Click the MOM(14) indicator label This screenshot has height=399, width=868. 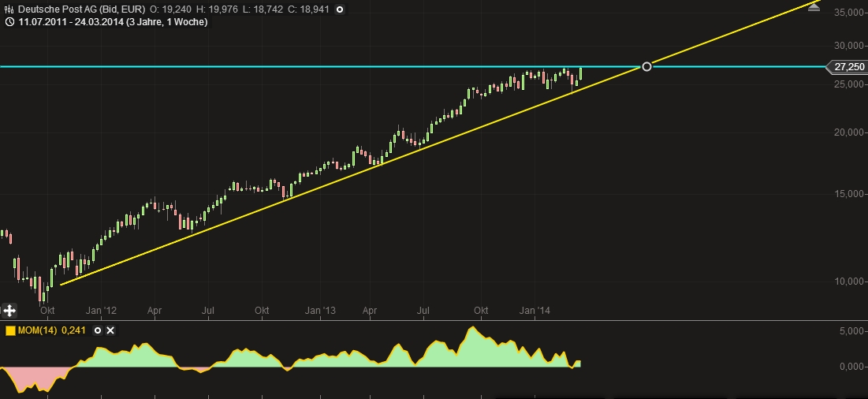point(38,330)
